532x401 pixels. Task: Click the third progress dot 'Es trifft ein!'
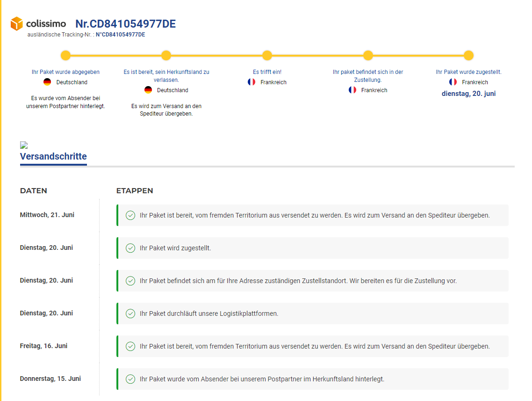pyautogui.click(x=267, y=56)
